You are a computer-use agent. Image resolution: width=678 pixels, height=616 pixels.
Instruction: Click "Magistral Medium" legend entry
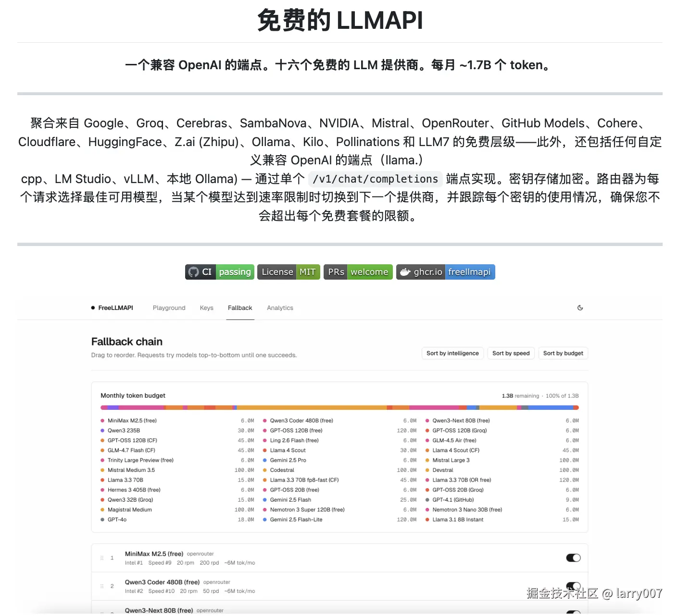pos(130,510)
